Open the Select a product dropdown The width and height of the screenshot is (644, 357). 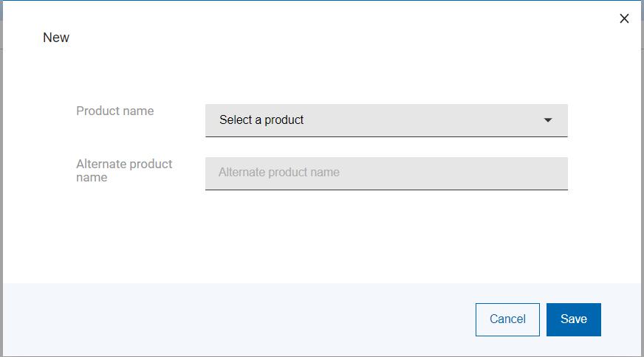[386, 120]
